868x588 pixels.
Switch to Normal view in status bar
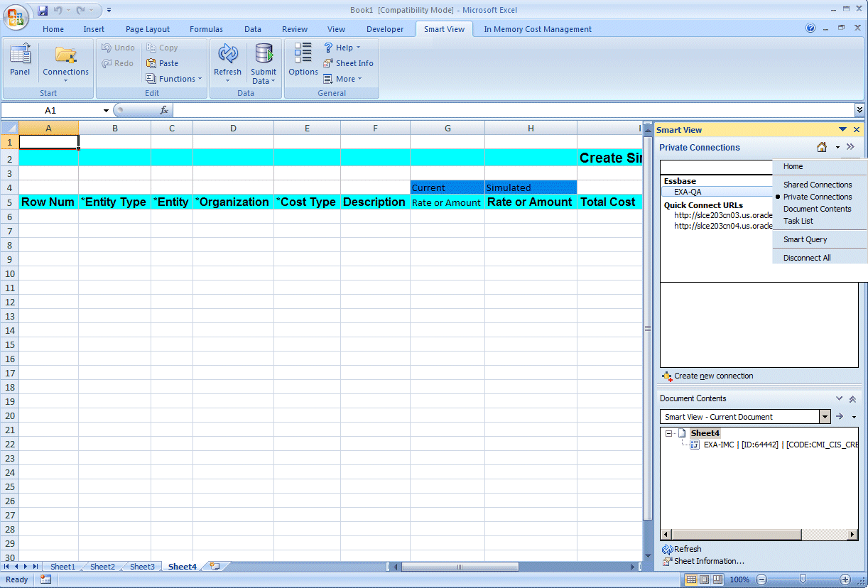(x=691, y=579)
